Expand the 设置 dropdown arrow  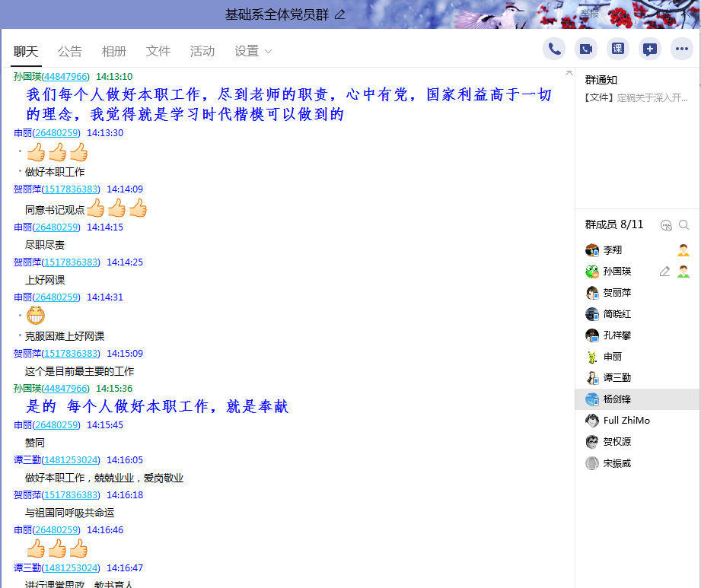(268, 52)
